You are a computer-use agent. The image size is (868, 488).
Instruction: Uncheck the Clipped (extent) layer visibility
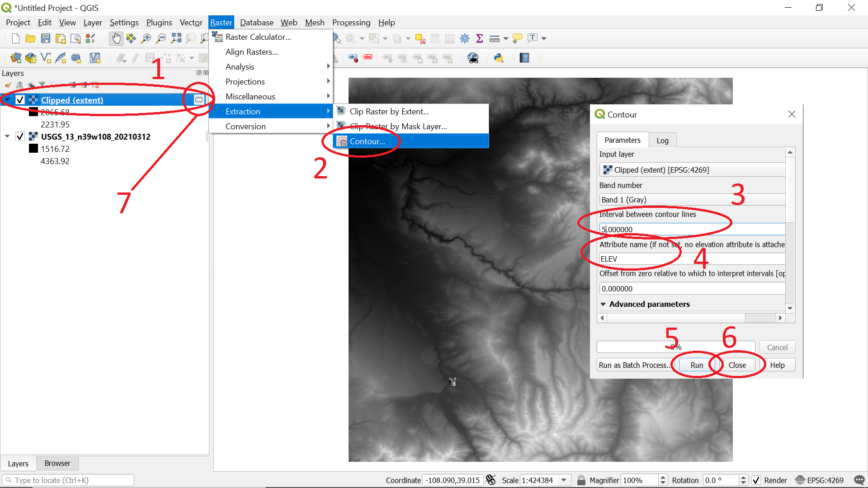coord(20,100)
